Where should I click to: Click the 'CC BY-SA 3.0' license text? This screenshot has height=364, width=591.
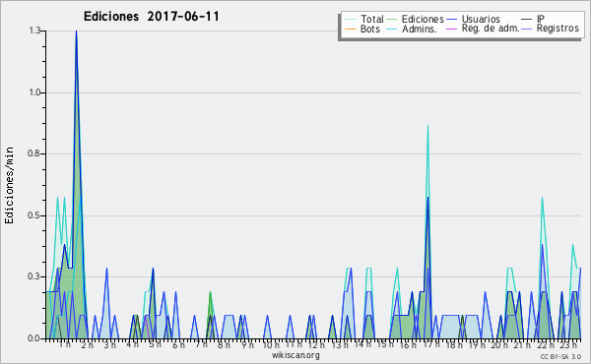560,357
